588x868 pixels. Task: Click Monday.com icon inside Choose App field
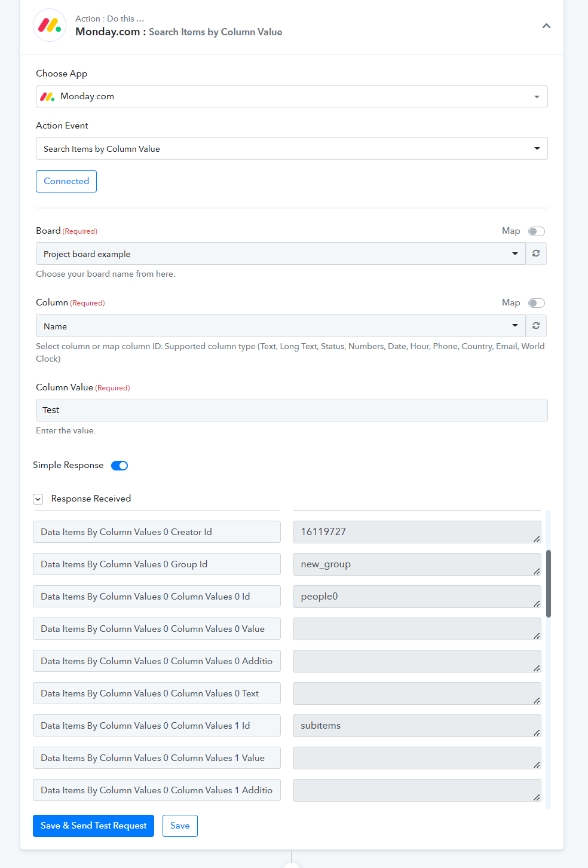pyautogui.click(x=47, y=96)
